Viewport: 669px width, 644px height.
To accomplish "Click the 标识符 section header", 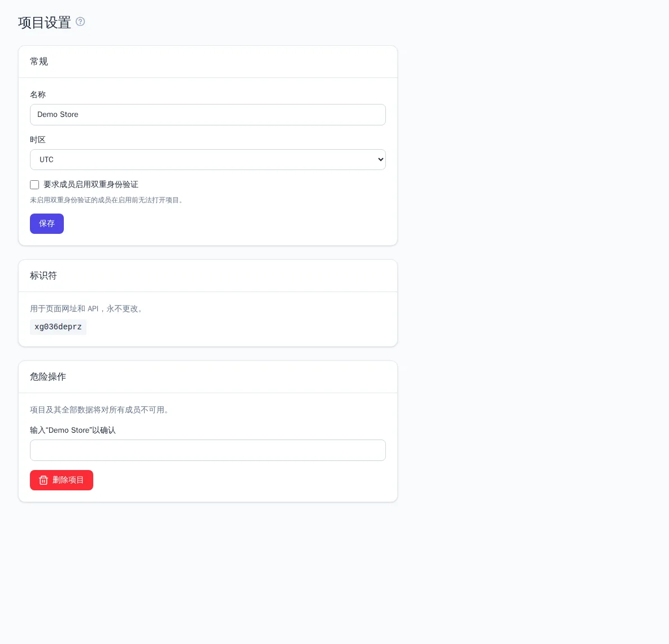I will click(x=43, y=276).
